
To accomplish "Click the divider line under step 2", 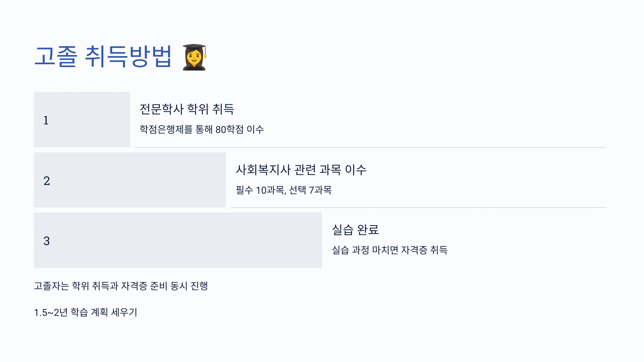I will click(x=418, y=208).
